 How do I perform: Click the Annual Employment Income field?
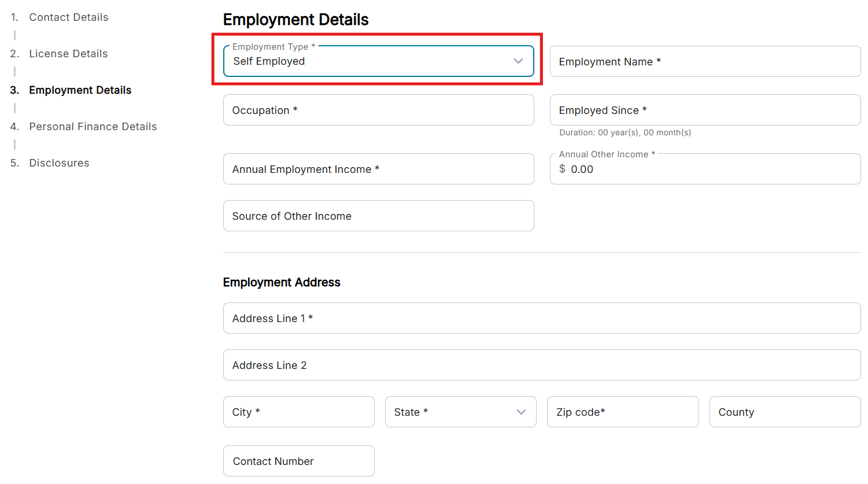tap(378, 169)
